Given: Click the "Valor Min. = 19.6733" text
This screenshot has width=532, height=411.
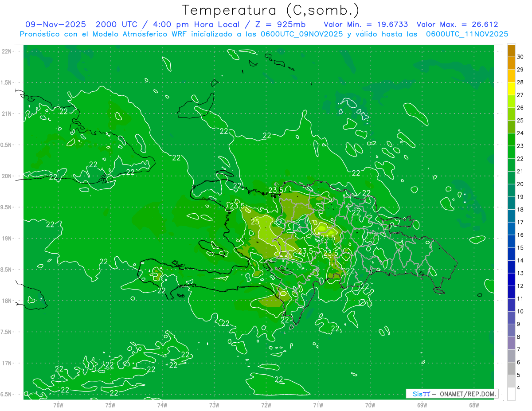Looking at the screenshot, I should [366, 25].
